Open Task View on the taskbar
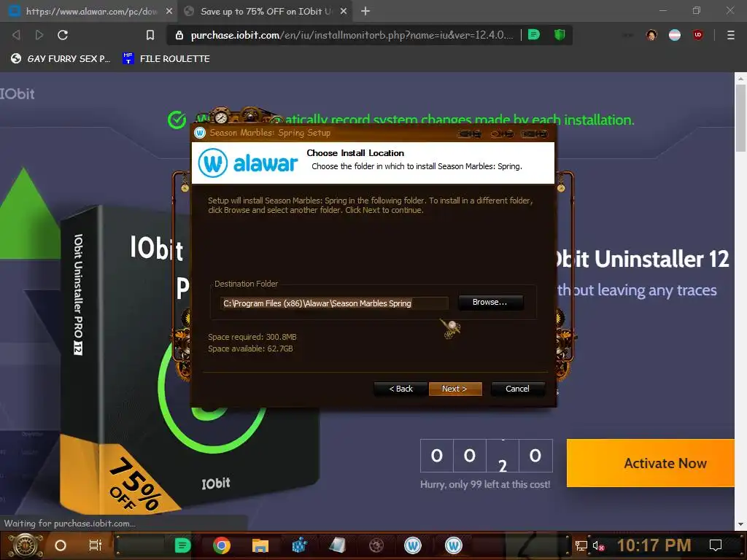The image size is (747, 560). (96, 545)
